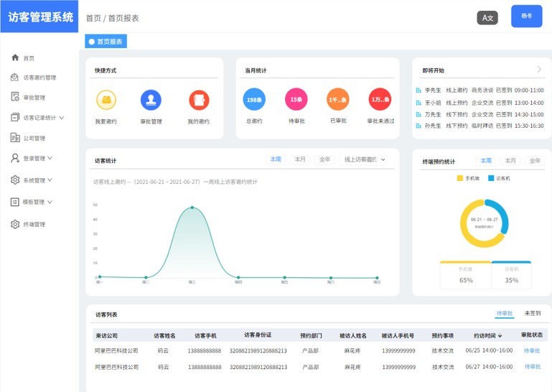The image size is (552, 392).
Task: Switch to the 未签到 tab
Action: click(x=532, y=314)
